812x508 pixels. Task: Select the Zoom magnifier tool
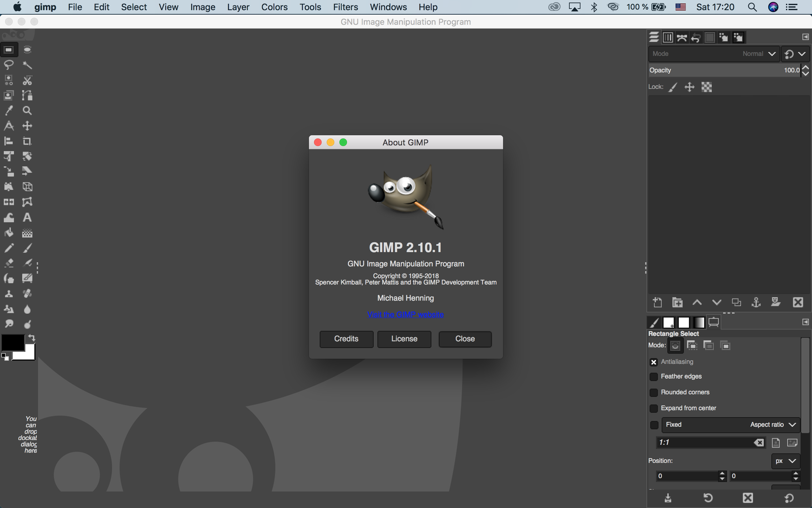[x=27, y=110]
